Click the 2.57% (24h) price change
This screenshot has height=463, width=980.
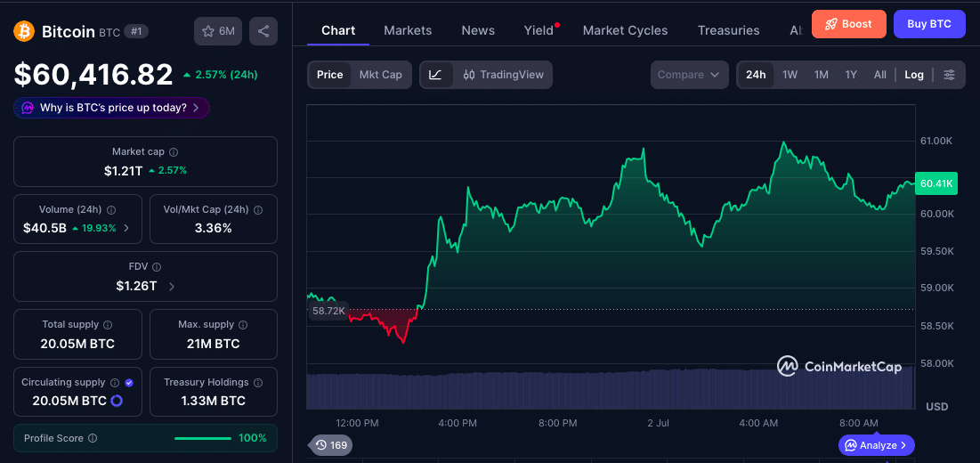220,75
